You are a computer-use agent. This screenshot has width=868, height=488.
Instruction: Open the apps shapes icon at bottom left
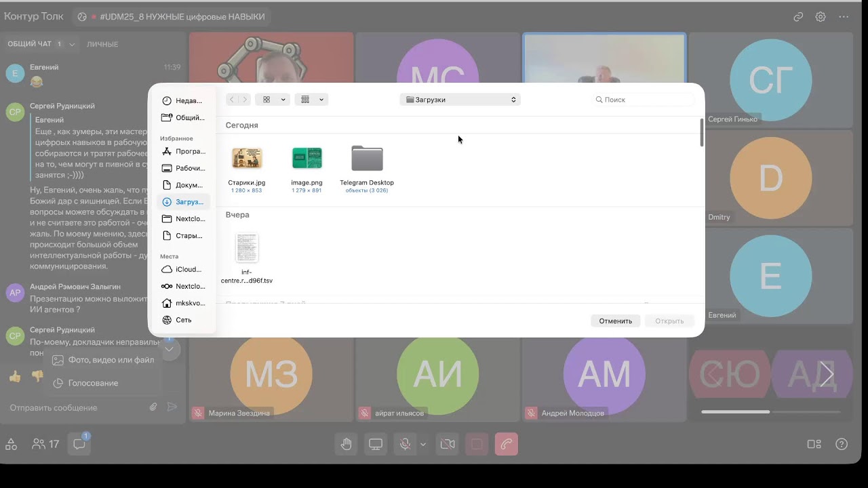(11, 444)
